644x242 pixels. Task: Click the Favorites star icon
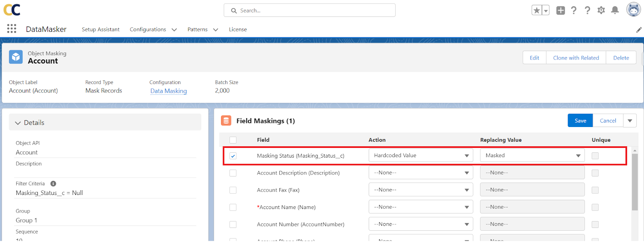[x=537, y=10]
